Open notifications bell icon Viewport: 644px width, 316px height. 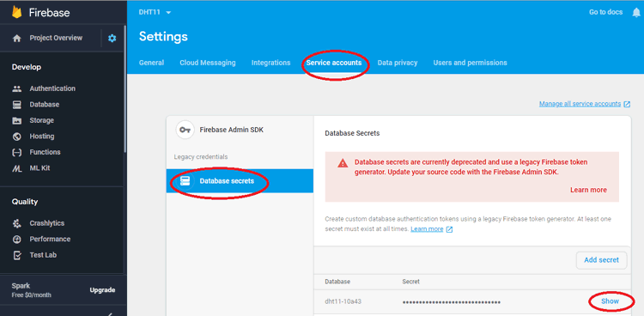pos(636,13)
